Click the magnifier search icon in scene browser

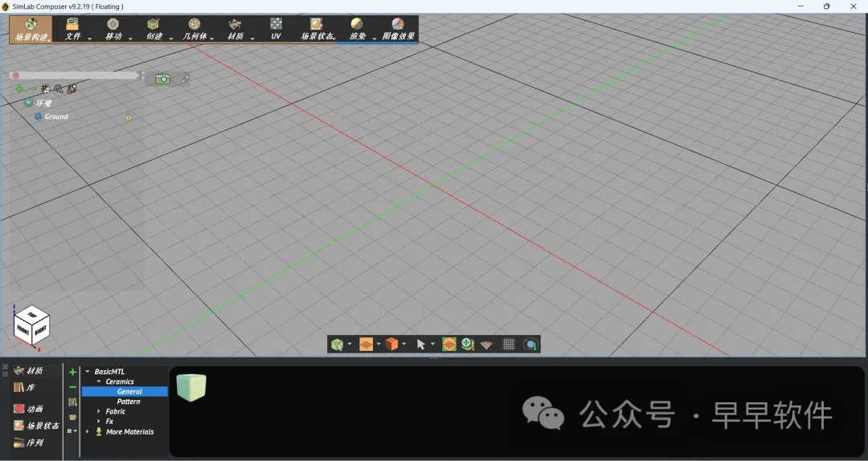tap(58, 88)
